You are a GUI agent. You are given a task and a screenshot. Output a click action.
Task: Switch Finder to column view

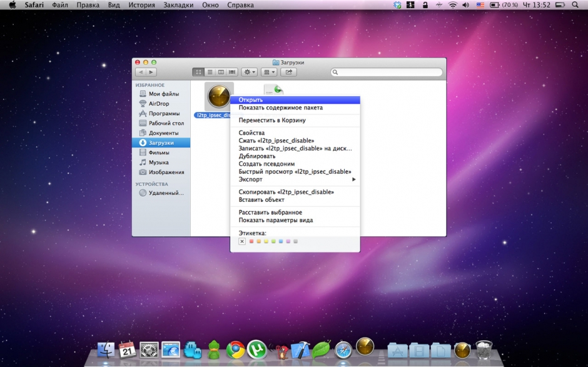(x=221, y=72)
